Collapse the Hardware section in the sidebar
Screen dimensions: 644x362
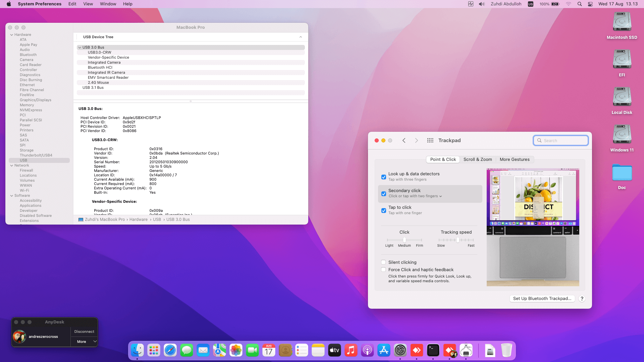point(12,35)
